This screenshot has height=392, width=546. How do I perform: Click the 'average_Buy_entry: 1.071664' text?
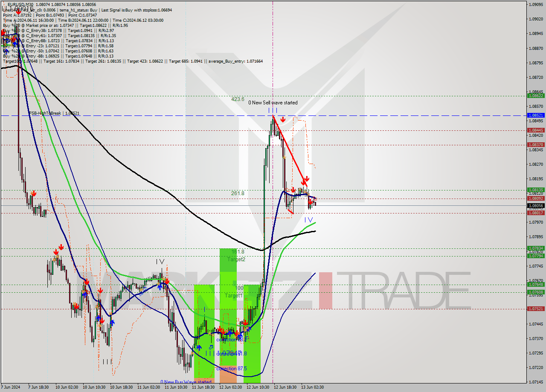[x=235, y=61]
